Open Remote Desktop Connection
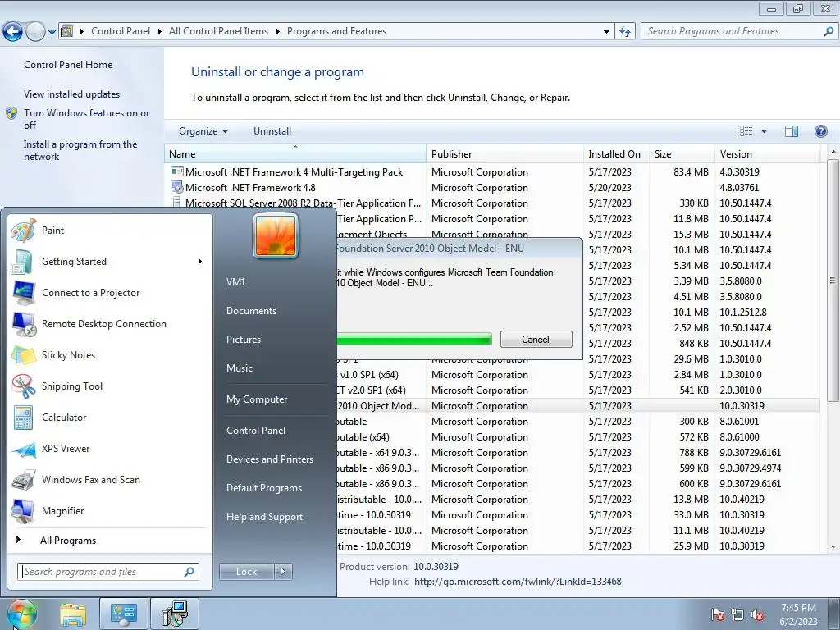Viewport: 840px width, 630px height. point(110,323)
